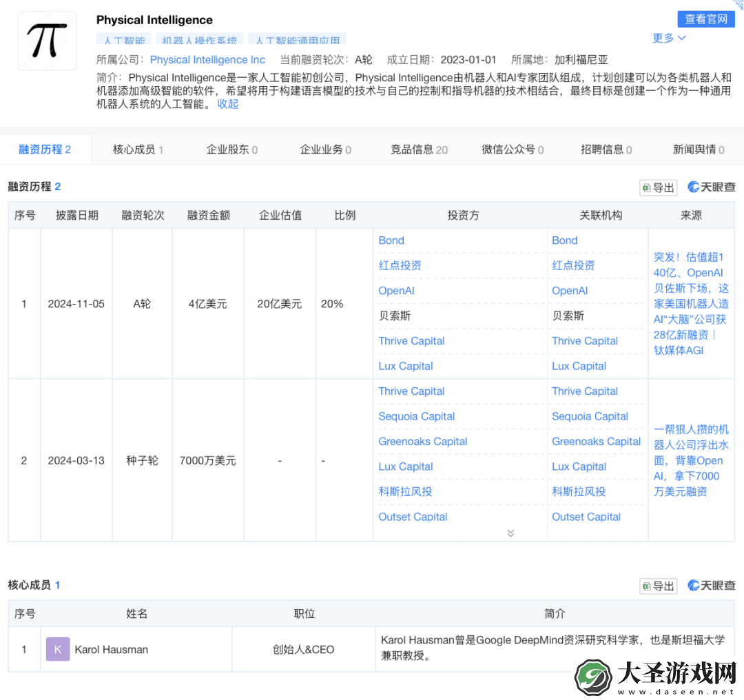Expand the 更多 dropdown
The image size is (744, 700).
(669, 38)
